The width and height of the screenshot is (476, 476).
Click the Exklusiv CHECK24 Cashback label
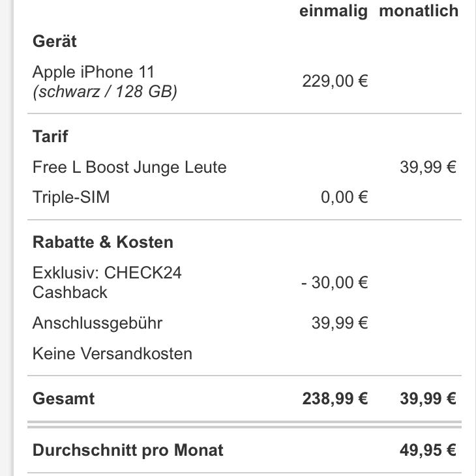point(107,282)
